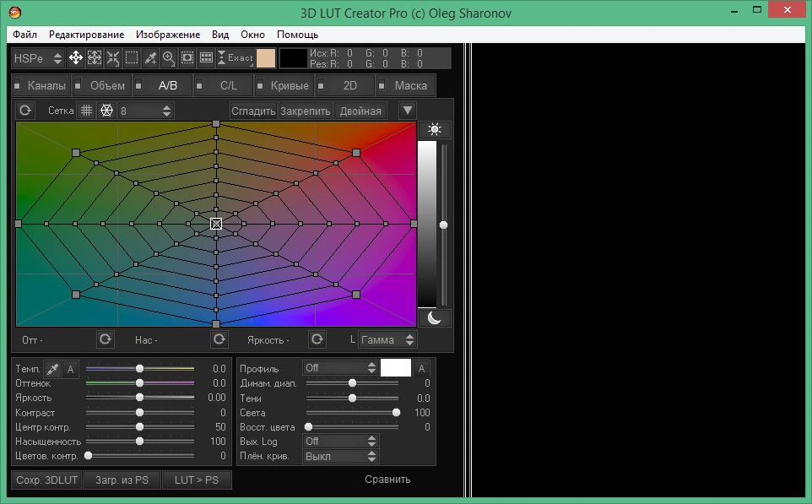Select the shrink-arrows grid tool
This screenshot has height=504, width=812.
113,58
